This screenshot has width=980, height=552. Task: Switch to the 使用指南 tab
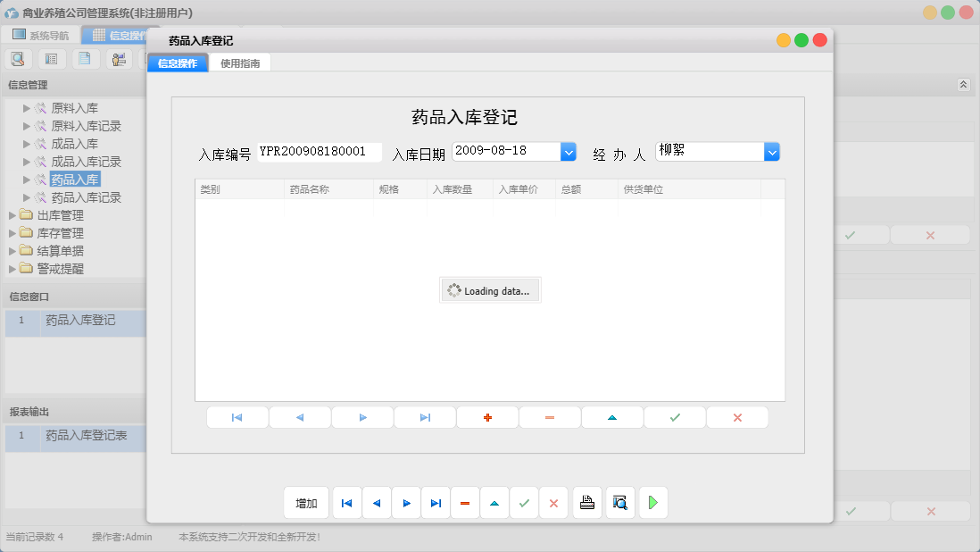[241, 63]
